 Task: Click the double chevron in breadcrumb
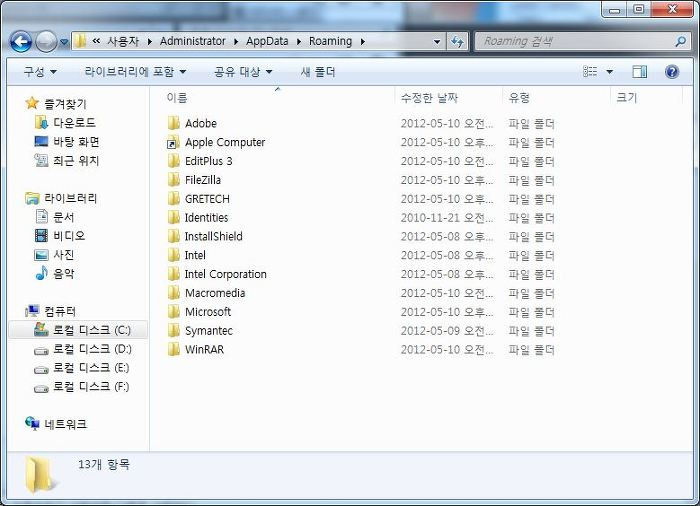[x=96, y=41]
